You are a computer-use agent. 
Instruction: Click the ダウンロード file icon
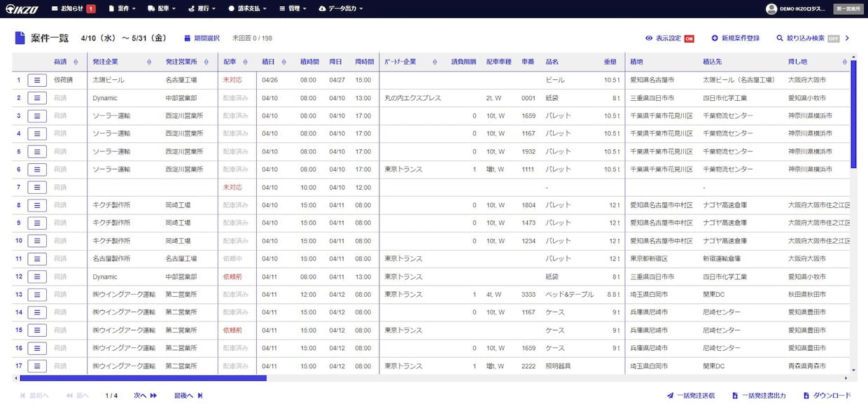pos(806,396)
